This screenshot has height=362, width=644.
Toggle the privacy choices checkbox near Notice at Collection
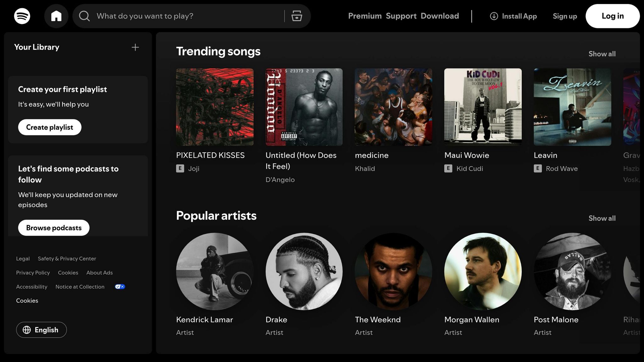pos(119,286)
